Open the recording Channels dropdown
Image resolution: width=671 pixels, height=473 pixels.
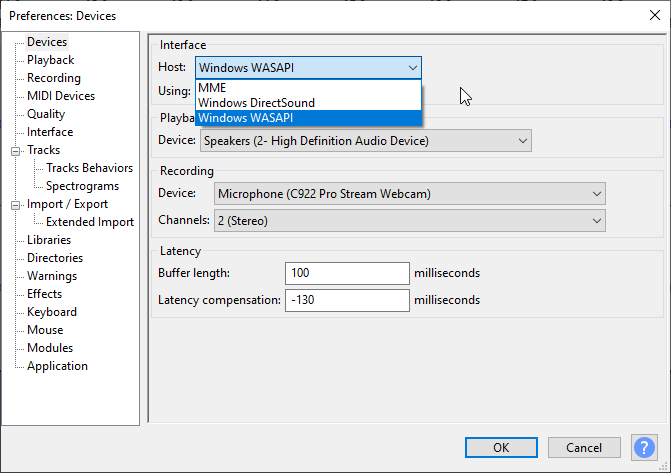(409, 219)
